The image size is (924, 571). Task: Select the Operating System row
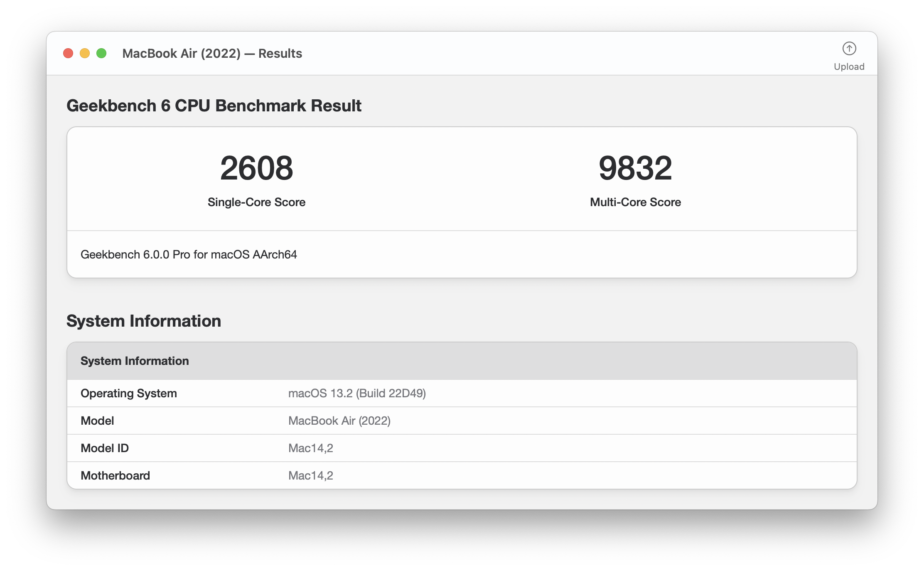click(129, 393)
